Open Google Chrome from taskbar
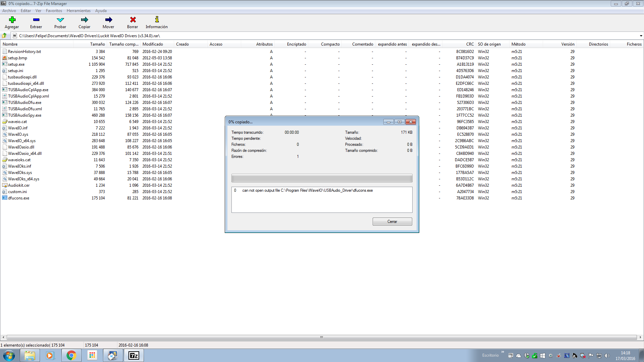The height and width of the screenshot is (362, 644). tap(71, 355)
